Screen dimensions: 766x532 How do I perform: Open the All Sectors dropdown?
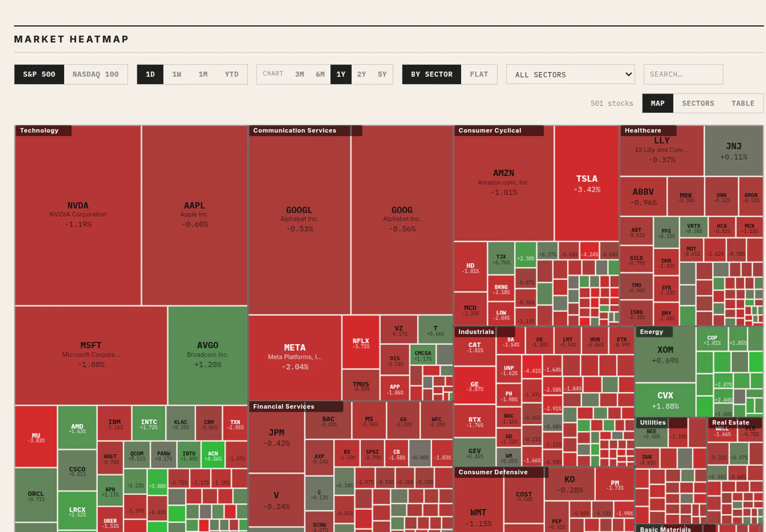pyautogui.click(x=571, y=74)
